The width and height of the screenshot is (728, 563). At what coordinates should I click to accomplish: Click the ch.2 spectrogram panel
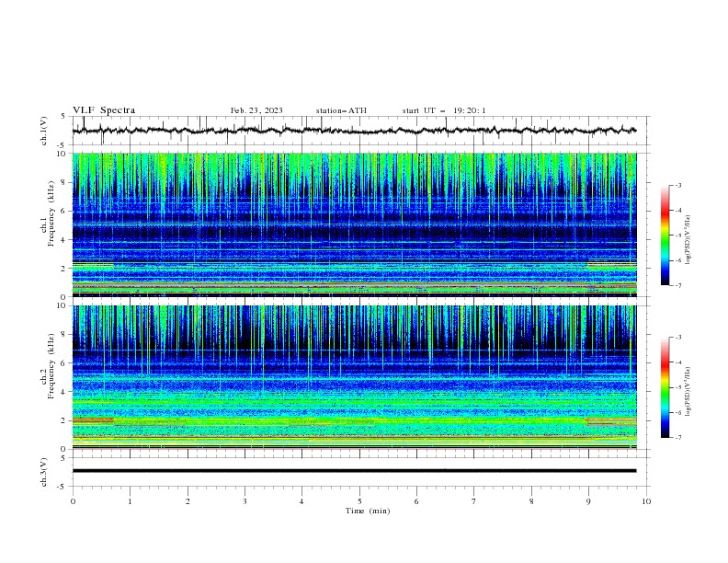(x=354, y=377)
